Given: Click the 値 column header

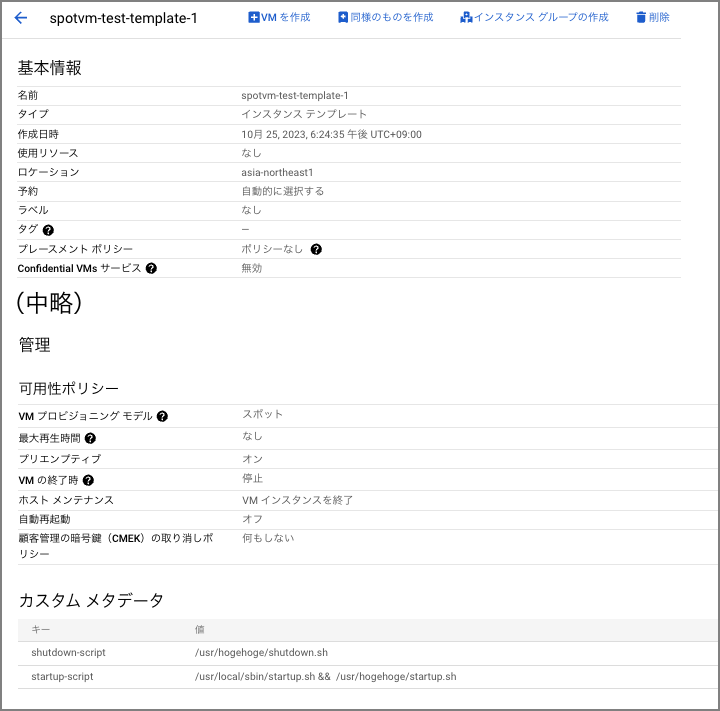Looking at the screenshot, I should click(x=200, y=630).
